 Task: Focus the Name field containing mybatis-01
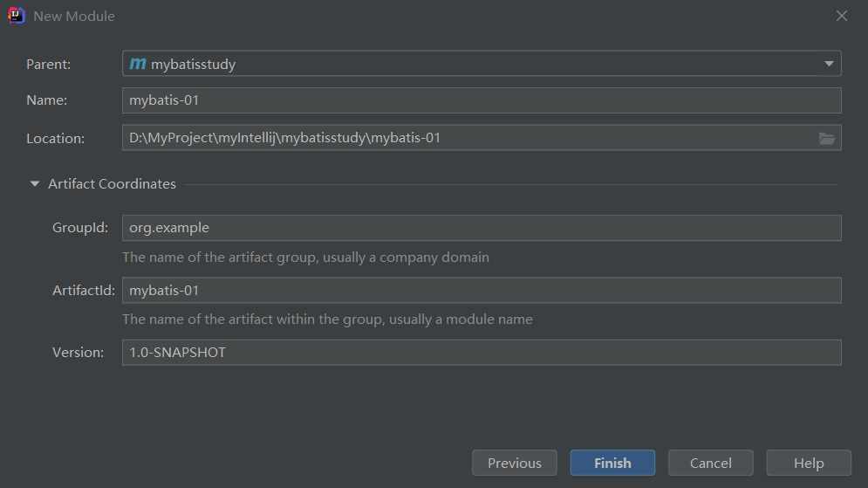click(482, 100)
